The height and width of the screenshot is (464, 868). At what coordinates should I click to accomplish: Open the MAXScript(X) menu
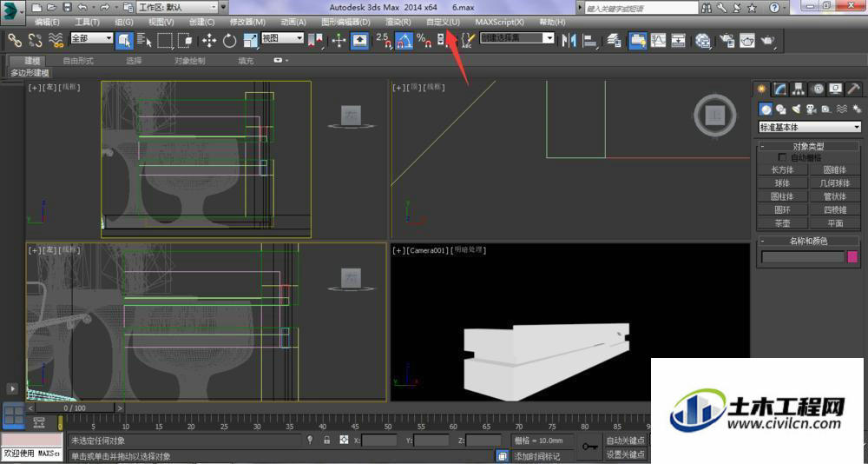pyautogui.click(x=499, y=23)
